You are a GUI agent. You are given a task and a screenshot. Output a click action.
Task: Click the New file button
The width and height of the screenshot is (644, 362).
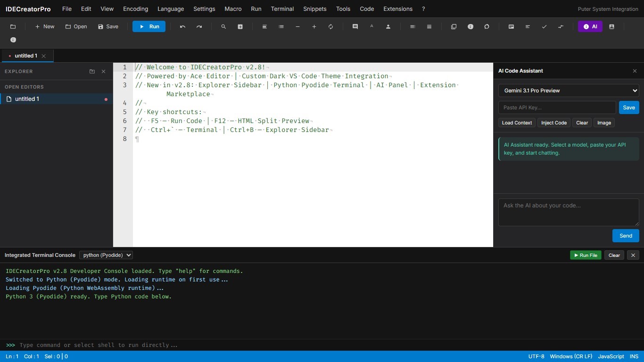click(x=45, y=27)
